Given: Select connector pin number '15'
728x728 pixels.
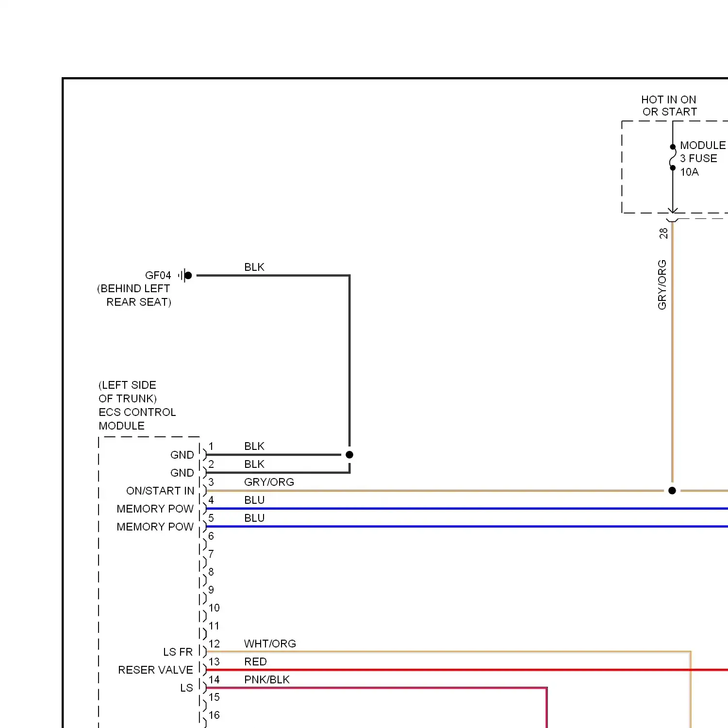Looking at the screenshot, I should tap(214, 697).
